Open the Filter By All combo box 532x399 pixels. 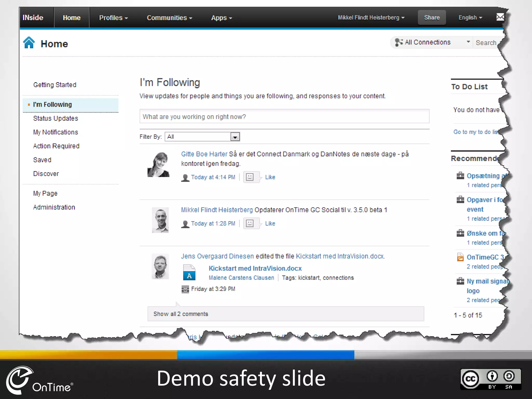202,137
